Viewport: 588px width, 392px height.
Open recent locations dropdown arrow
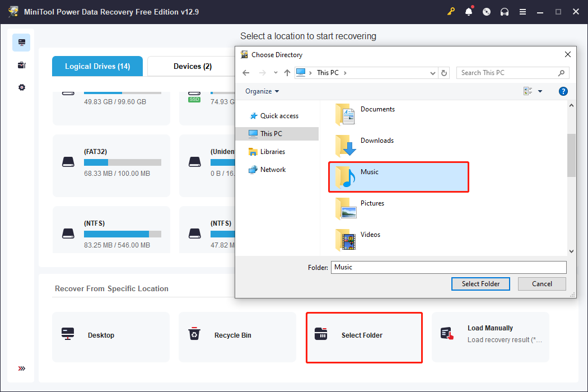pos(276,73)
